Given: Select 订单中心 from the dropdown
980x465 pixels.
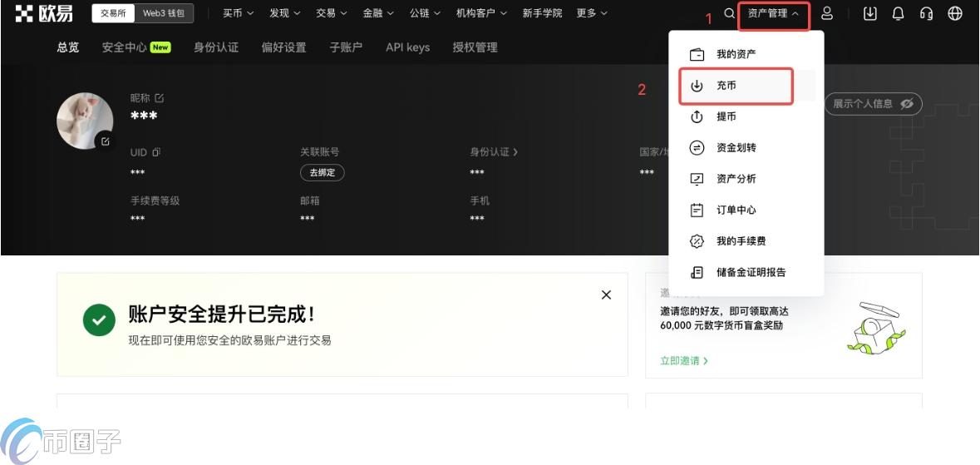Looking at the screenshot, I should tap(746, 210).
